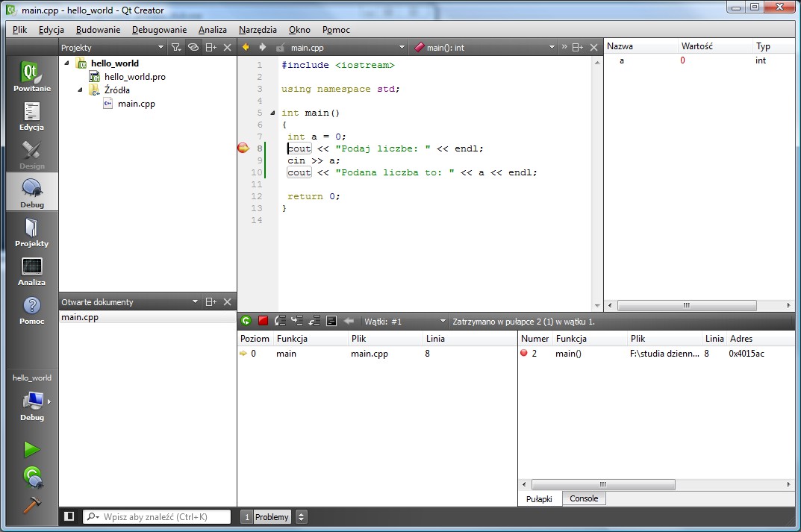Image resolution: width=801 pixels, height=532 pixels.
Task: Continue debugger execution with green button
Action: 246,321
